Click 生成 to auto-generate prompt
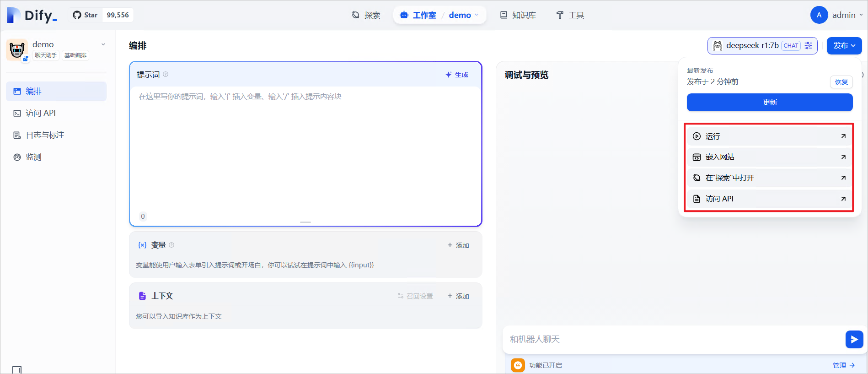The image size is (868, 374). [457, 75]
